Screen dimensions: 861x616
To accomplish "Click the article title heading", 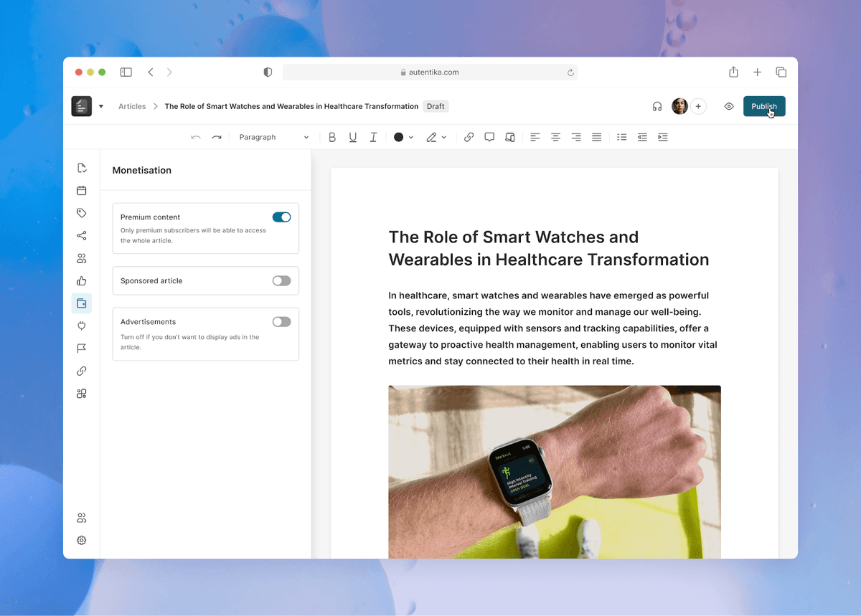I will [549, 248].
